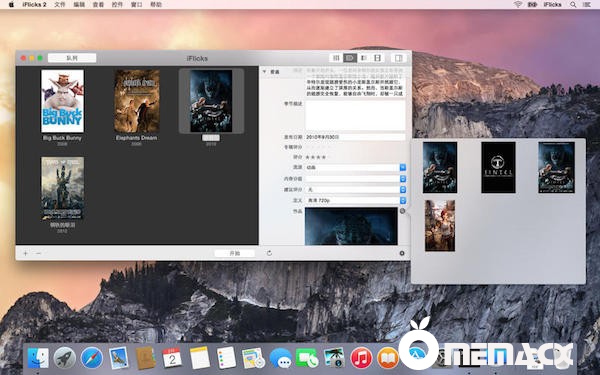Toggle the inspector sidebar icon in toolbar
The image size is (600, 375).
398,58
